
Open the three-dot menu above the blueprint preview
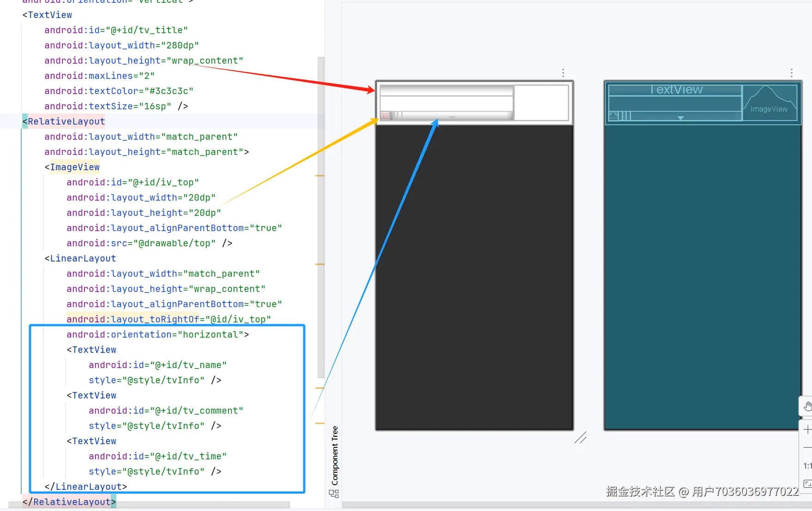[791, 73]
